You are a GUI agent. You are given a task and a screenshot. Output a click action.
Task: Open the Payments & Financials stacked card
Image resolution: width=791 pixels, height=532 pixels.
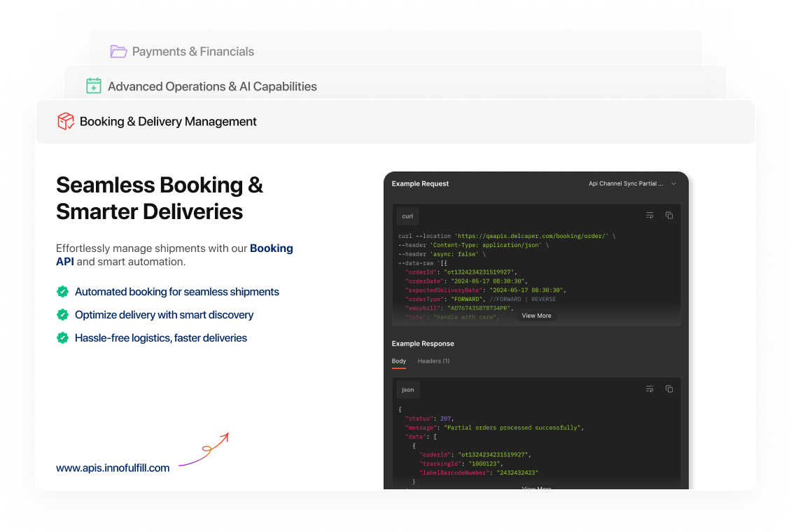coord(193,51)
